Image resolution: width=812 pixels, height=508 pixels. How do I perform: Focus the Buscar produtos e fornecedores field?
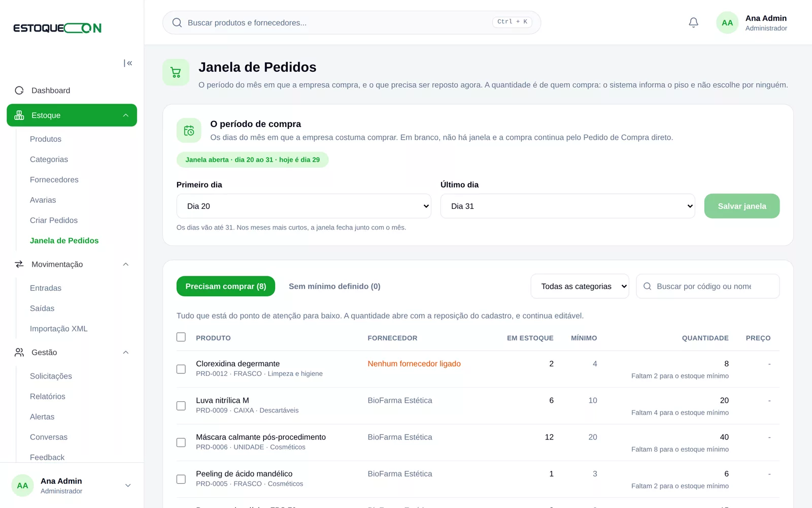352,23
